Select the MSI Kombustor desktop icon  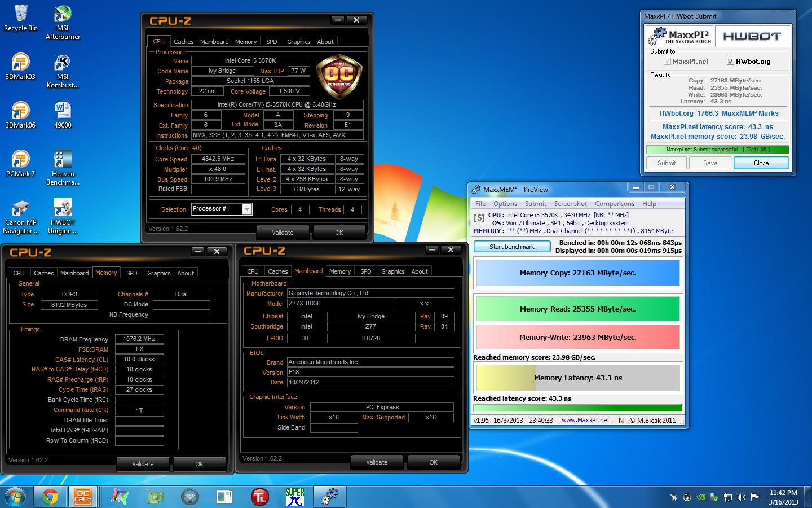coord(63,71)
